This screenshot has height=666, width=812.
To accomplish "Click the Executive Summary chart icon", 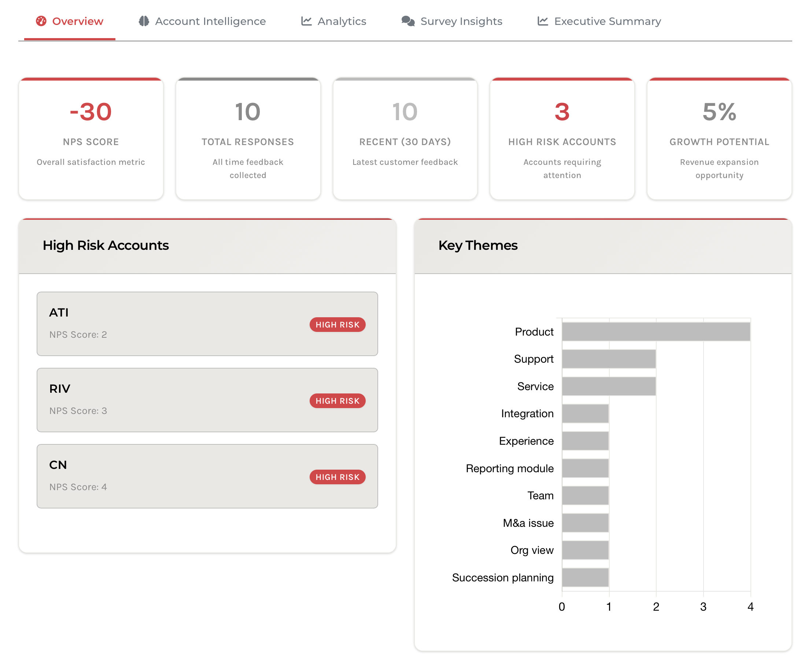I will [543, 21].
